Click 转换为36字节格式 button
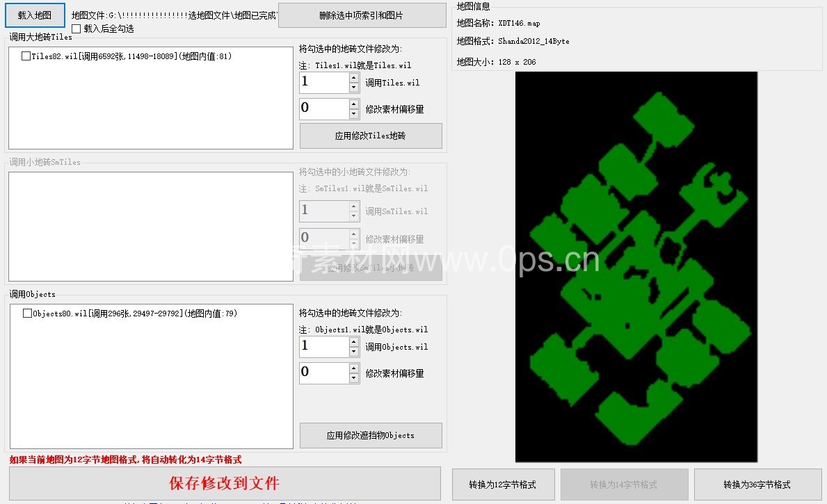The width and height of the screenshot is (827, 504). [x=757, y=485]
